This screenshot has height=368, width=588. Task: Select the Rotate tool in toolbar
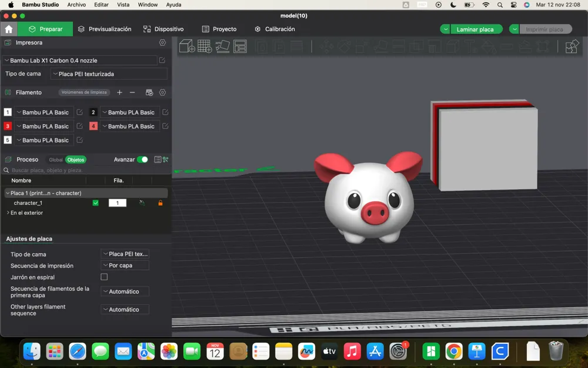tap(344, 47)
